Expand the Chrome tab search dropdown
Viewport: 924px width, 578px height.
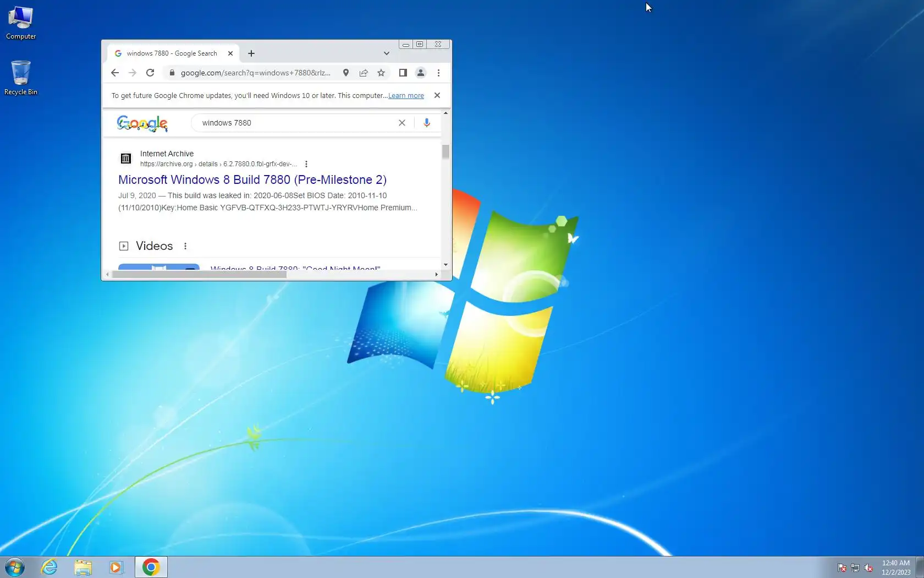[387, 53]
